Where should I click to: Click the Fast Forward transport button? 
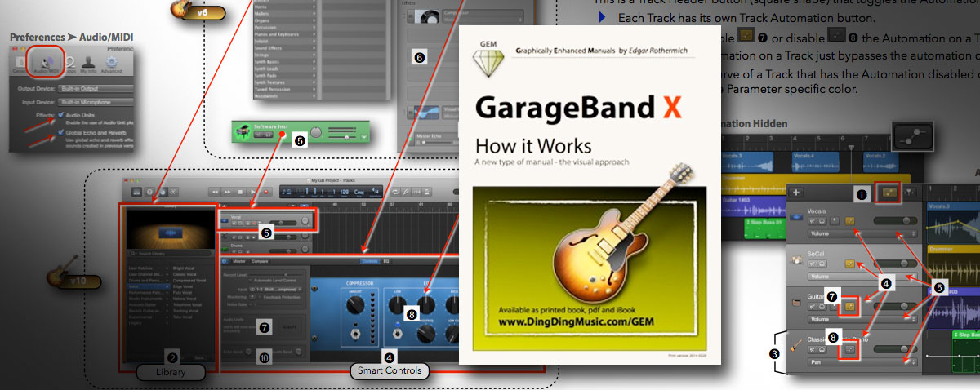coord(227,192)
